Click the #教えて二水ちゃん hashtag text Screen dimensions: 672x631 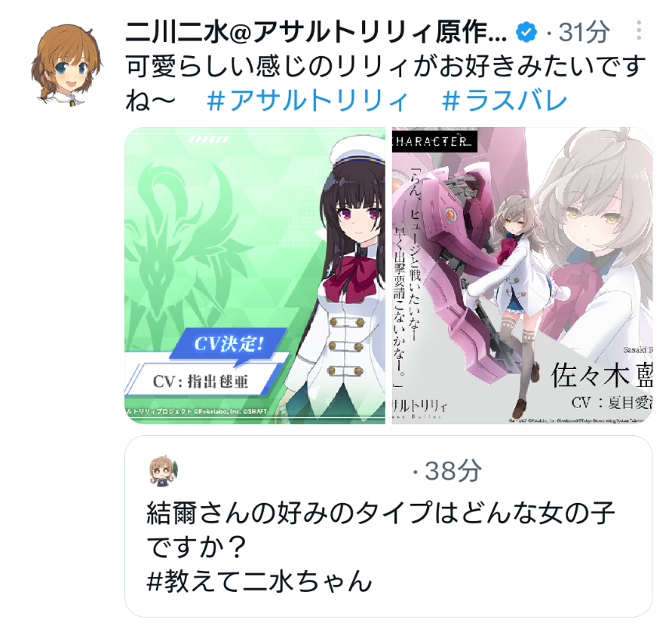point(259,581)
